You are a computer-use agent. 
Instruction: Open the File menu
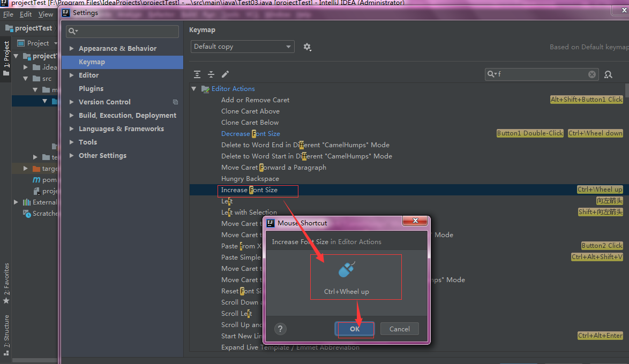point(8,14)
